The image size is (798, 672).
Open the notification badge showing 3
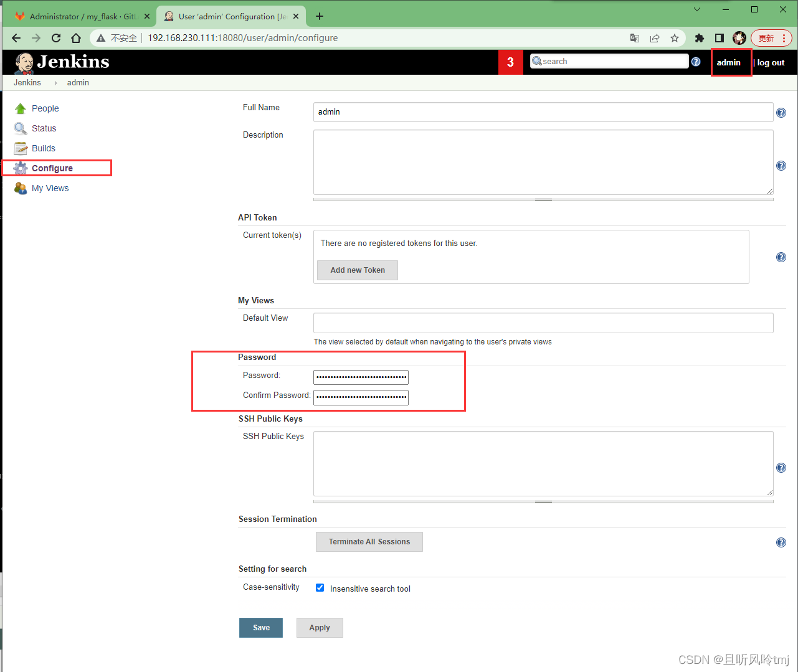pyautogui.click(x=511, y=62)
